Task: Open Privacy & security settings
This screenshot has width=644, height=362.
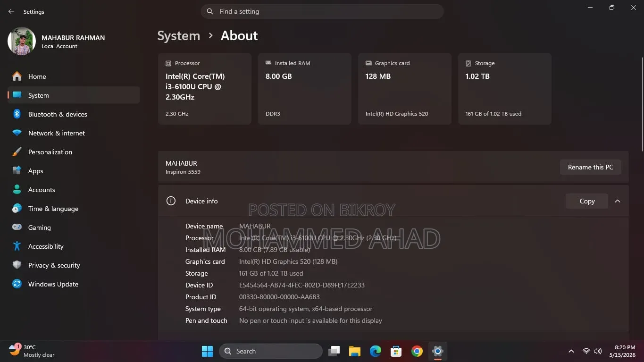Action: [74, 265]
